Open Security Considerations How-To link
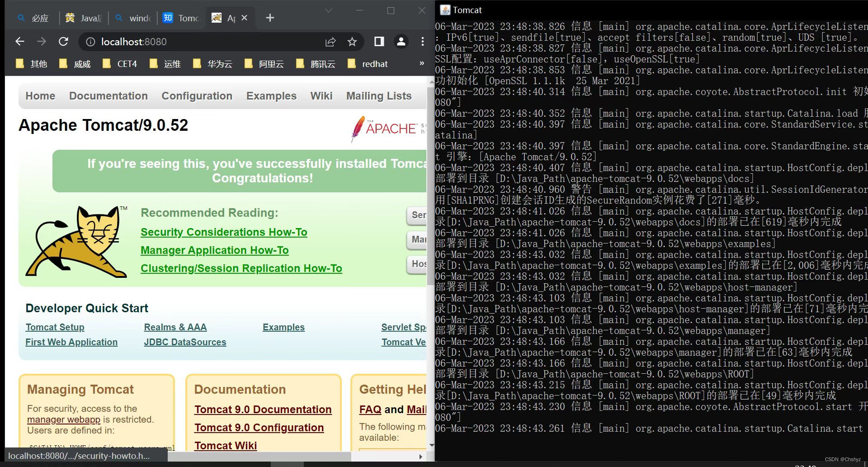Image resolution: width=868 pixels, height=467 pixels. [224, 232]
